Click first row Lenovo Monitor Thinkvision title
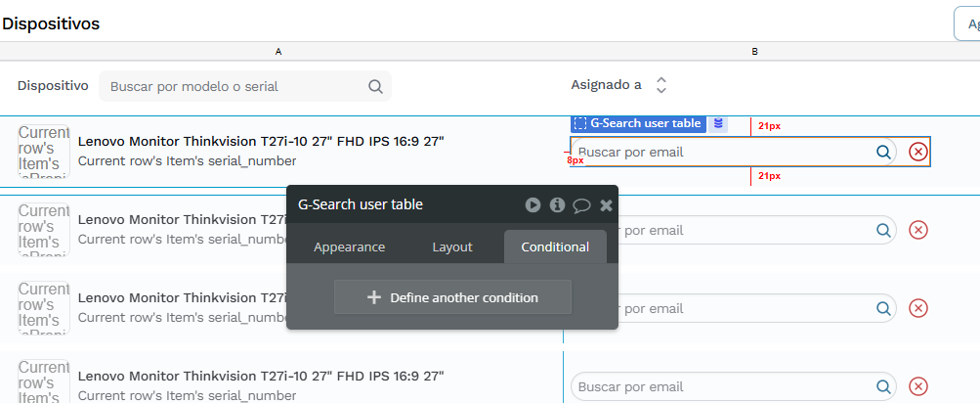Viewport: 980px width, 403px height. pos(261,141)
